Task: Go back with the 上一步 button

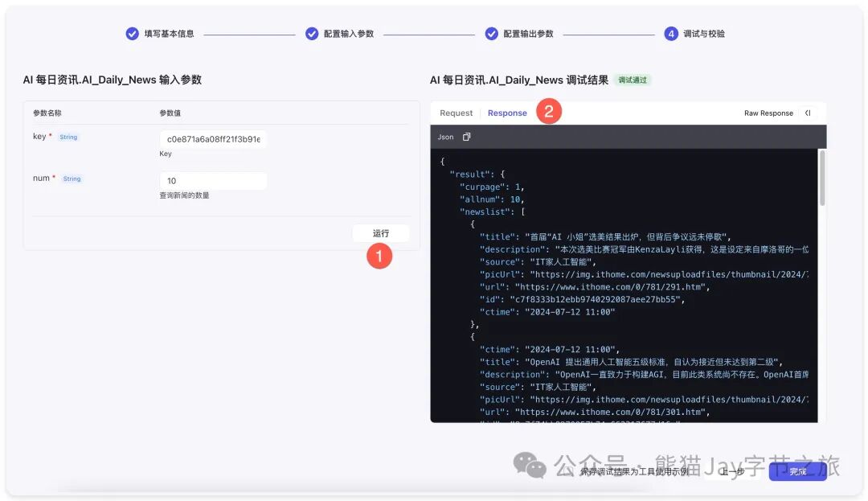Action: tap(732, 472)
